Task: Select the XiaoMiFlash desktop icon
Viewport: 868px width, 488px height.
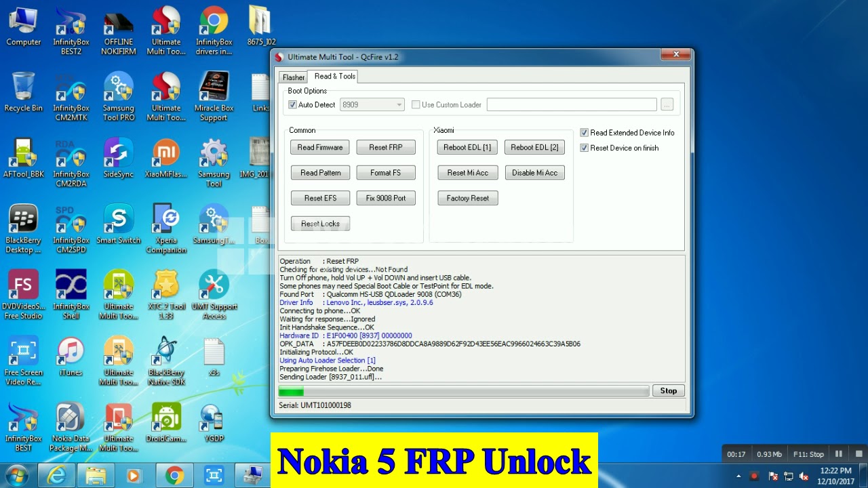Action: [x=166, y=158]
